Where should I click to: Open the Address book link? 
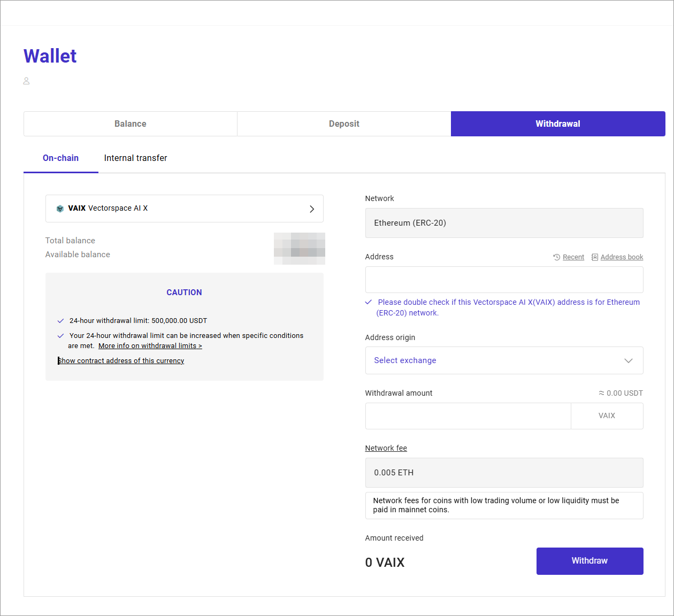click(x=622, y=257)
